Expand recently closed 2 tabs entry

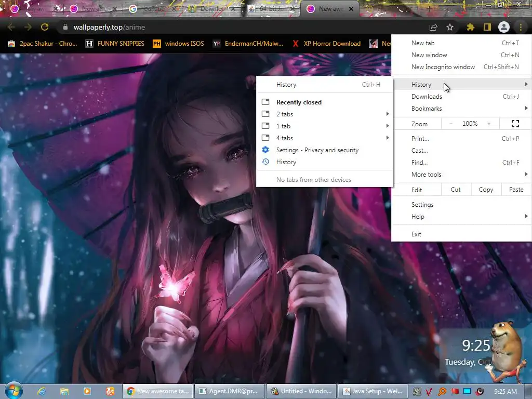tap(325, 114)
